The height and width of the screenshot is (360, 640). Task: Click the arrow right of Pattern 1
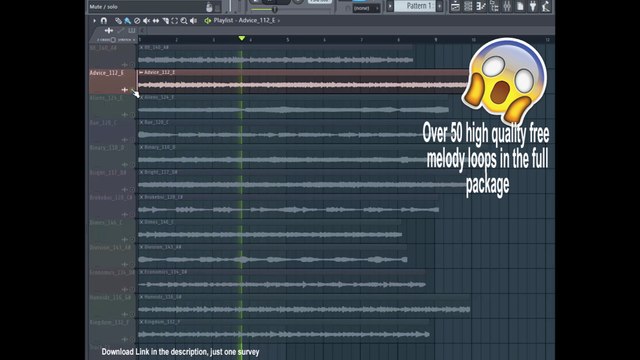click(439, 6)
